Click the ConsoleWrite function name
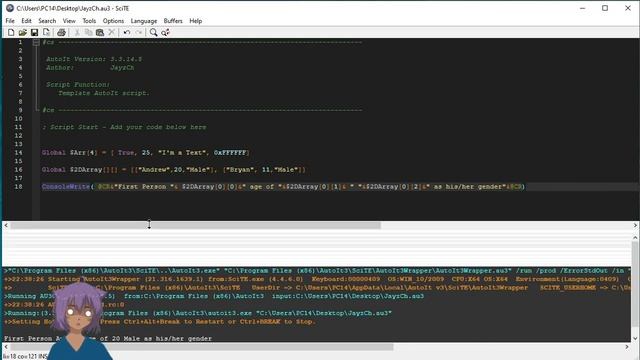Screen dimensions: 640x360 (66, 187)
